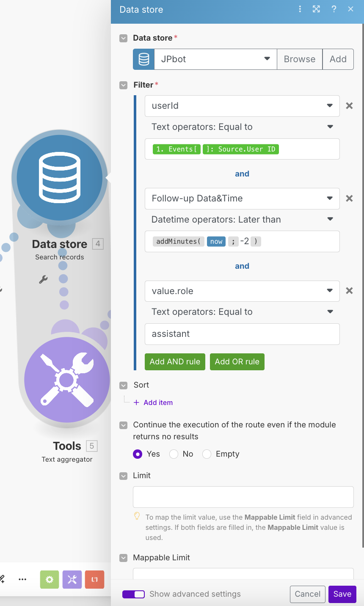364x606 pixels.
Task: Click the purple tools favorite icon
Action: 72,579
